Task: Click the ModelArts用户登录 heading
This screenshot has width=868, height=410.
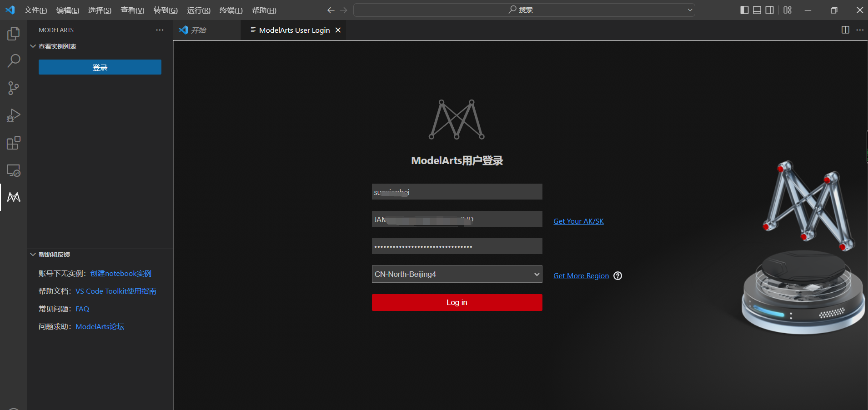Action: (x=457, y=160)
